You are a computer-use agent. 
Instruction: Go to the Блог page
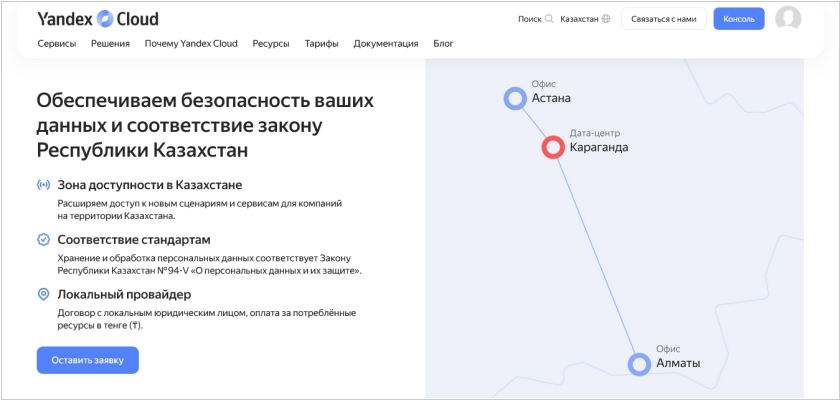click(444, 43)
